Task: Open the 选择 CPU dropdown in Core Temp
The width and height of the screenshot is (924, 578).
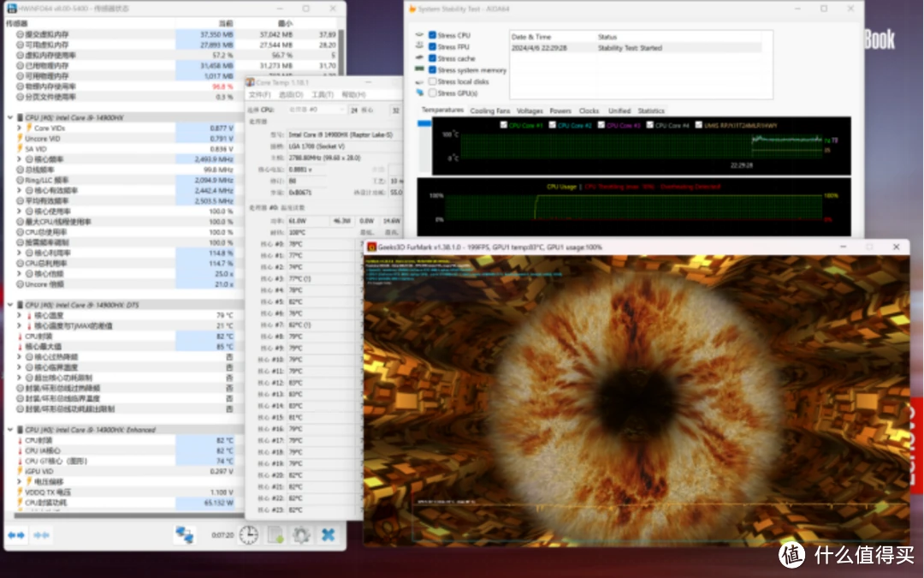Action: pyautogui.click(x=316, y=110)
